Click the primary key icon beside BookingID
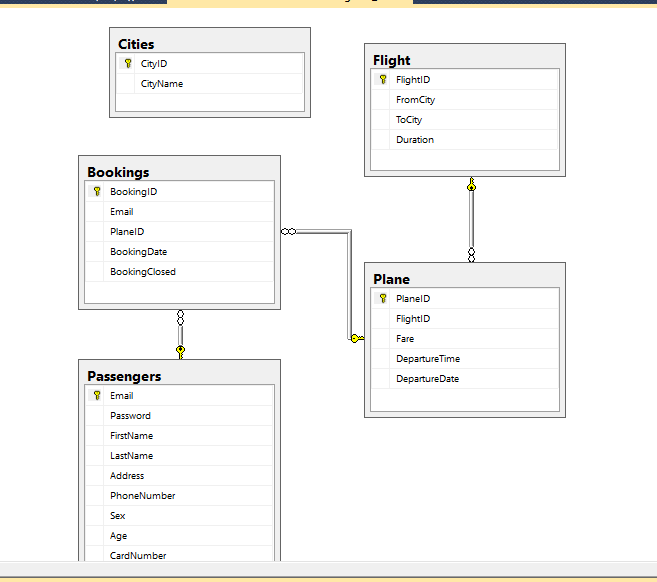This screenshot has width=657, height=582. point(97,192)
